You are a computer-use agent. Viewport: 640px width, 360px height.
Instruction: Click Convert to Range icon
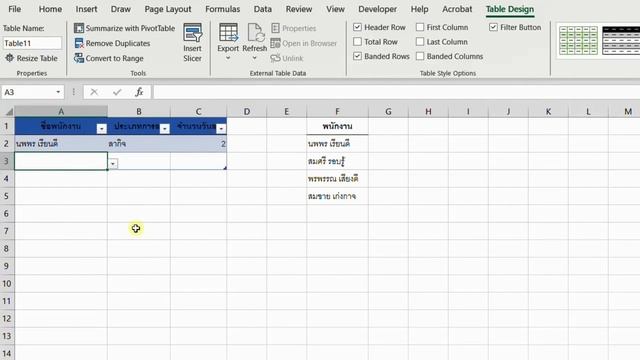[79, 58]
